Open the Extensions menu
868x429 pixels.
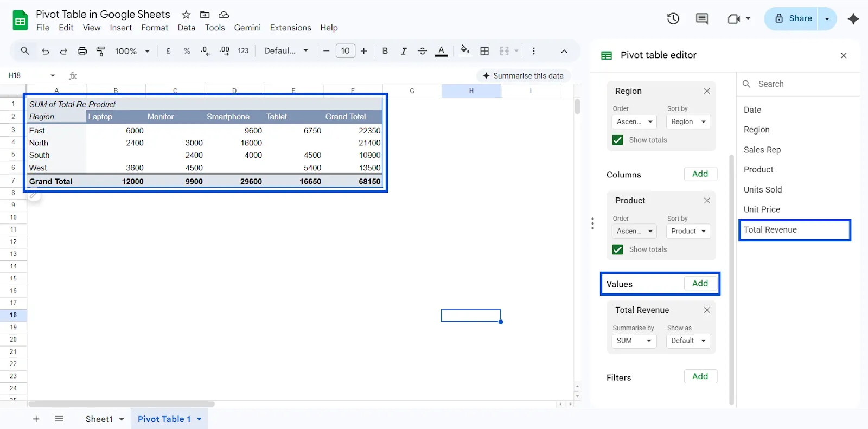point(290,28)
